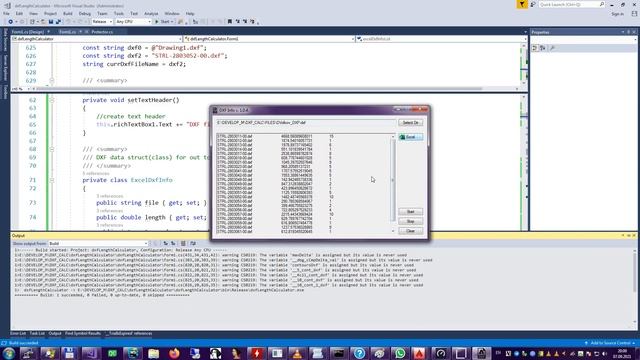Open the Analyze menu
The width and height of the screenshot is (640, 360).
pos(151,13)
